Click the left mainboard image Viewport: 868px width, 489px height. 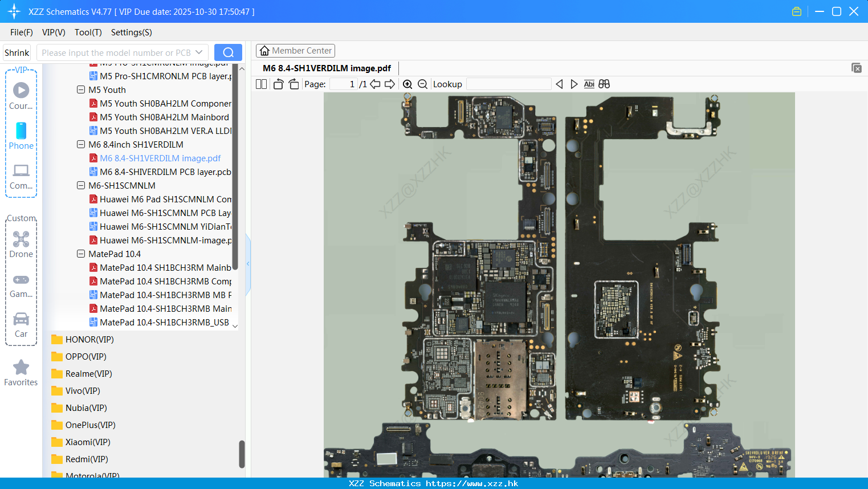479,258
